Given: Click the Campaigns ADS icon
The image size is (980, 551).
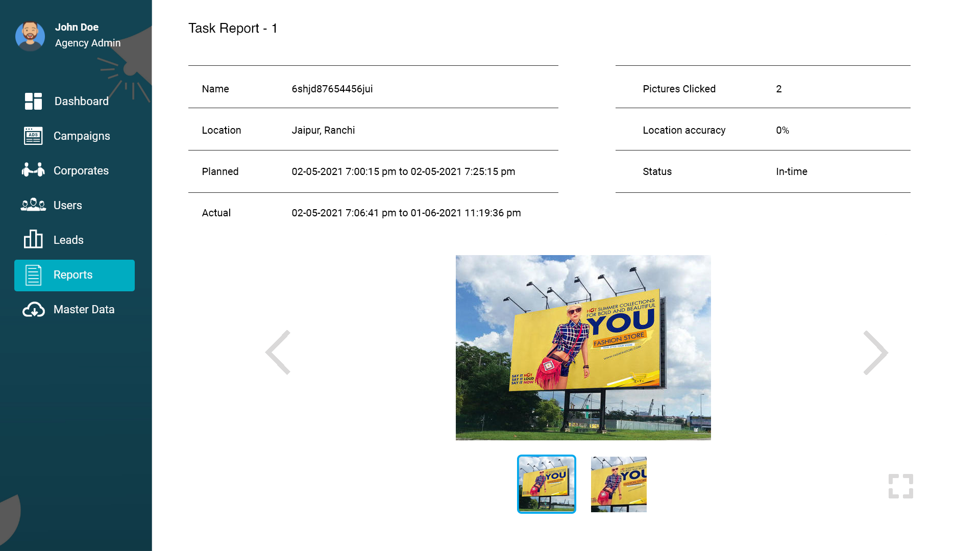Looking at the screenshot, I should coord(33,136).
